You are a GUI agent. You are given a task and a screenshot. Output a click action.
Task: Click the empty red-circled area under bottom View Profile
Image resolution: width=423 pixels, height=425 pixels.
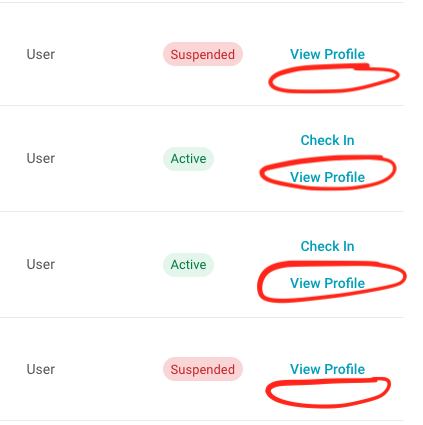click(x=328, y=392)
